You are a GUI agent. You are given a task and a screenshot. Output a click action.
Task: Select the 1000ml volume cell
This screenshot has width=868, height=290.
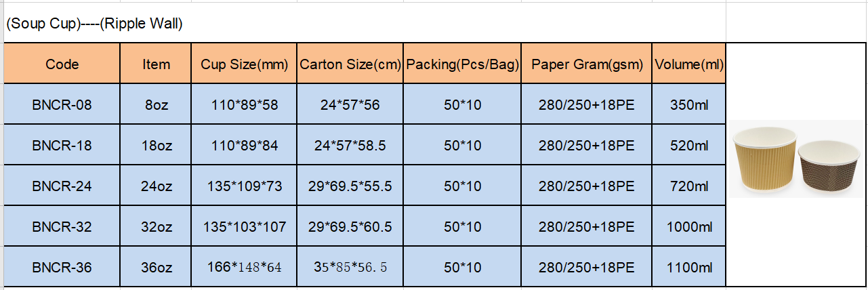pyautogui.click(x=689, y=226)
